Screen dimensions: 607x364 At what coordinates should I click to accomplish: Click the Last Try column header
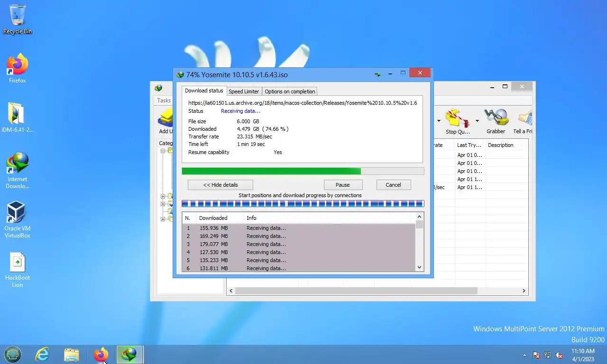click(x=469, y=145)
